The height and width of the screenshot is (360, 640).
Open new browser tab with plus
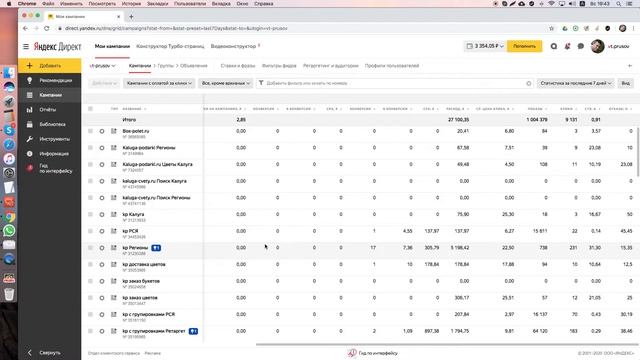tap(131, 17)
